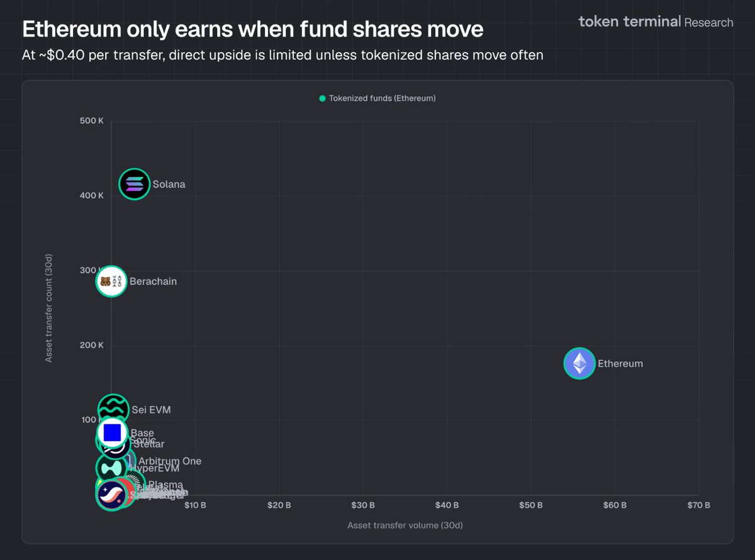
Task: Click the '$70 B' x-axis tick
Action: pos(698,505)
